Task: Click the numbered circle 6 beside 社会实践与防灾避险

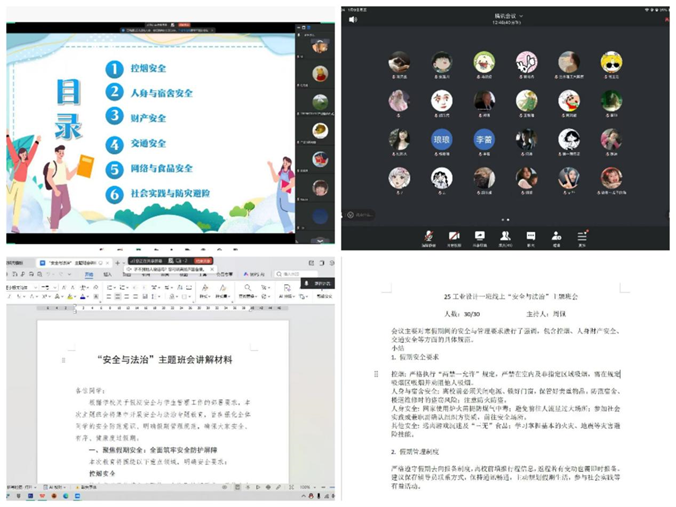Action: (116, 195)
